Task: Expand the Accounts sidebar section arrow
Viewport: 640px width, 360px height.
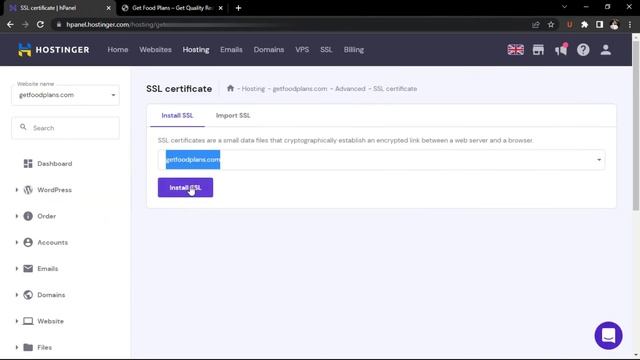Action: tap(17, 242)
